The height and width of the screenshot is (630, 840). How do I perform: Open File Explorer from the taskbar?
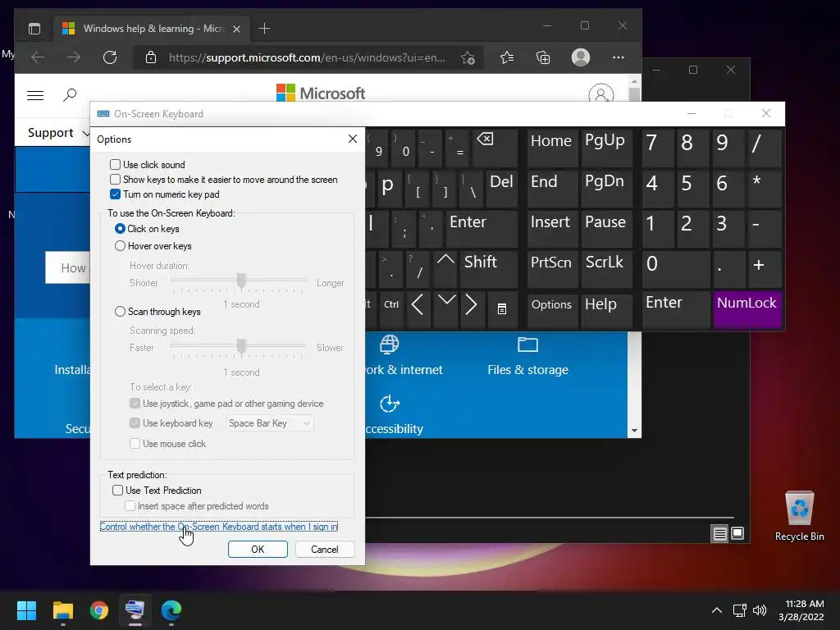tap(62, 610)
